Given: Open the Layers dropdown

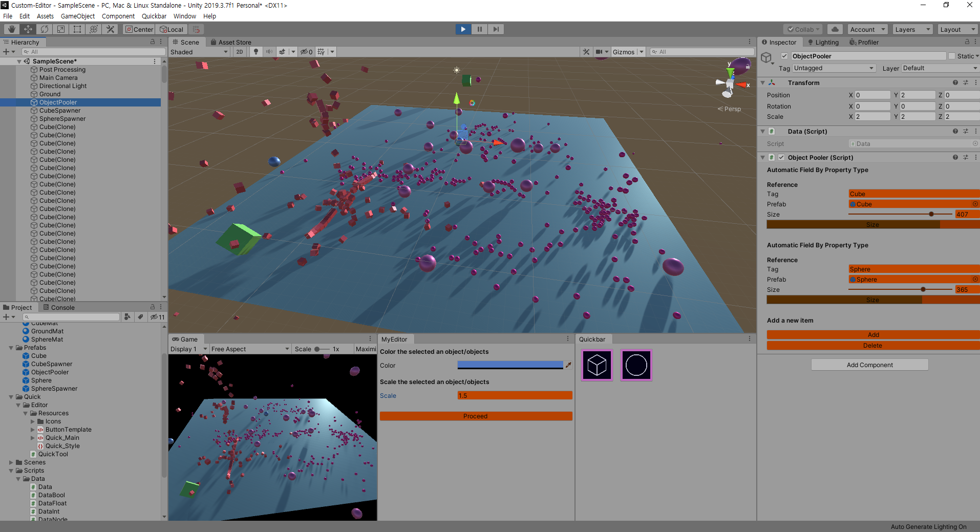Looking at the screenshot, I should (912, 29).
